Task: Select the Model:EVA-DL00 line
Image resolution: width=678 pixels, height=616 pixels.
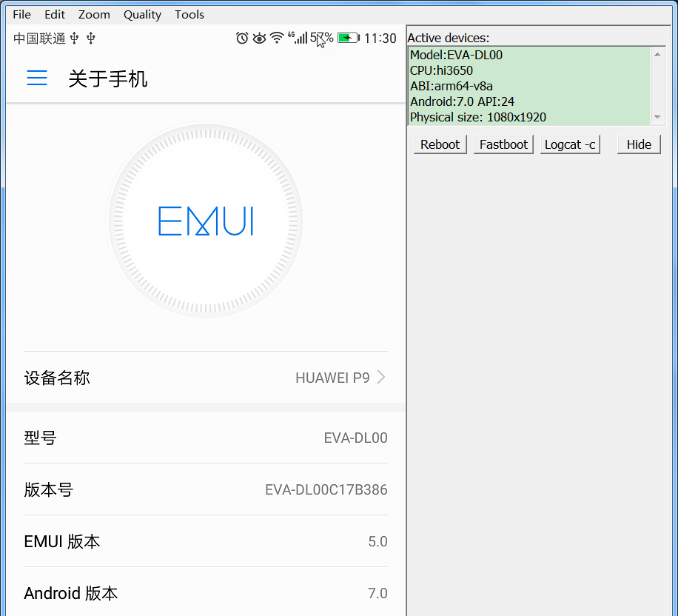Action: 456,55
